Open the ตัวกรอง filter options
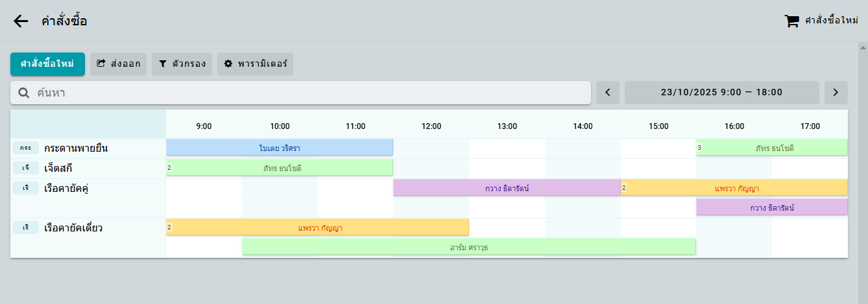This screenshot has height=304, width=868. (182, 64)
